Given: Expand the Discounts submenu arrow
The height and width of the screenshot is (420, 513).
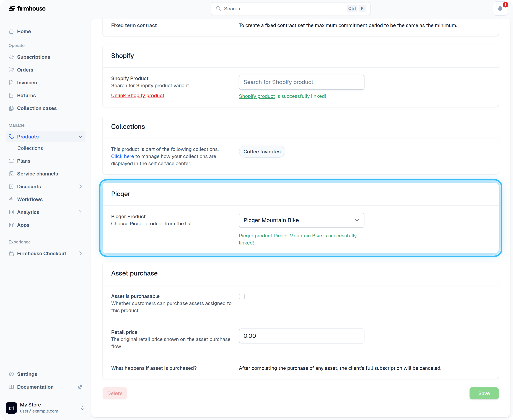Looking at the screenshot, I should pos(80,187).
